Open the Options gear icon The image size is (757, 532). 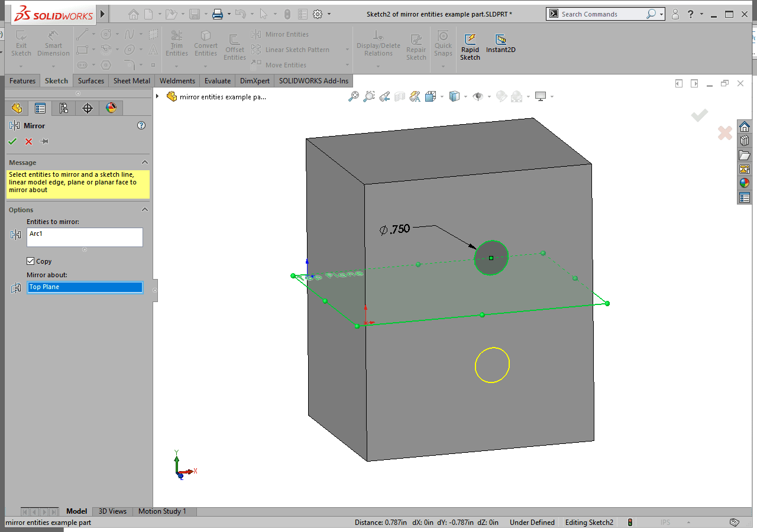(318, 14)
